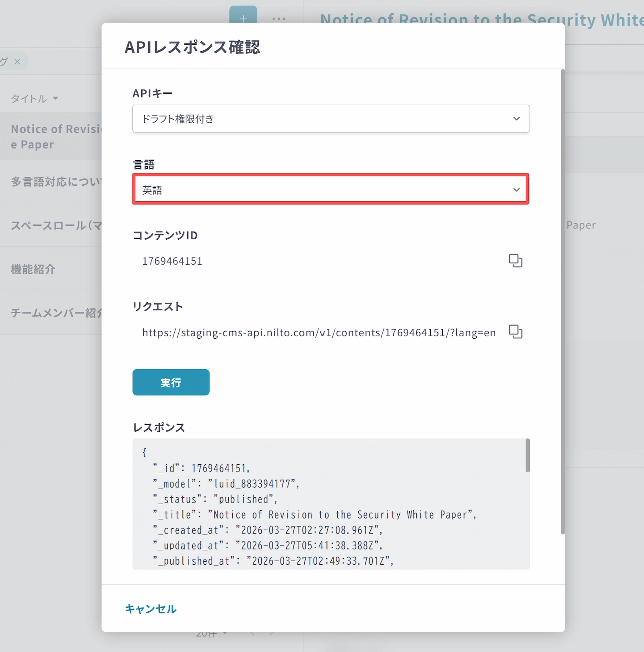Select the Notice of Revision list entry
The height and width of the screenshot is (652, 644).
tap(52, 137)
